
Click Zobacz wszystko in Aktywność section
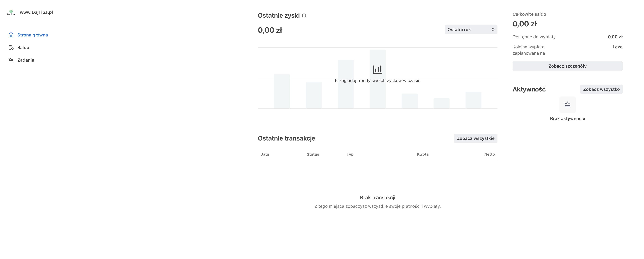(601, 89)
